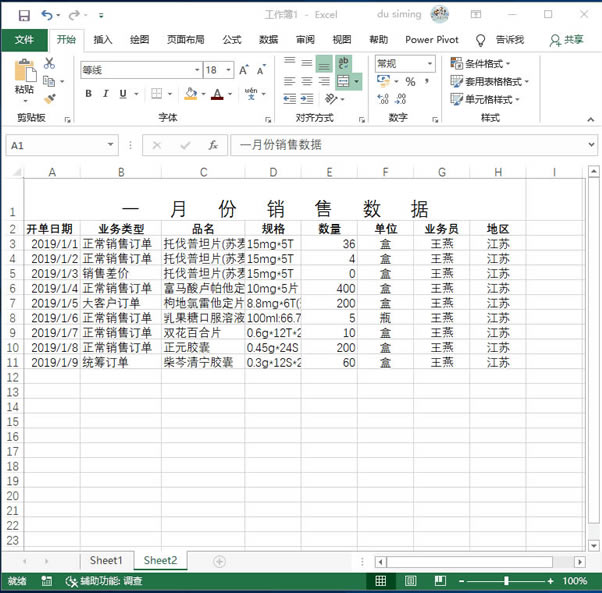Select the Format Painter brush
This screenshot has height=593, width=602.
[x=50, y=99]
